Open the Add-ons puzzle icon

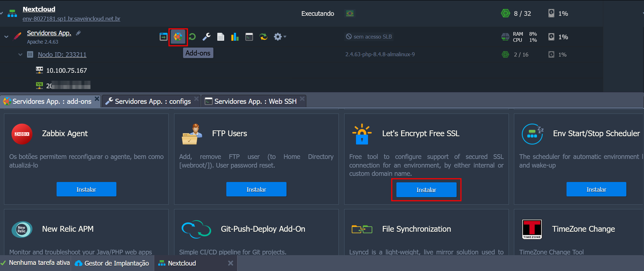178,37
